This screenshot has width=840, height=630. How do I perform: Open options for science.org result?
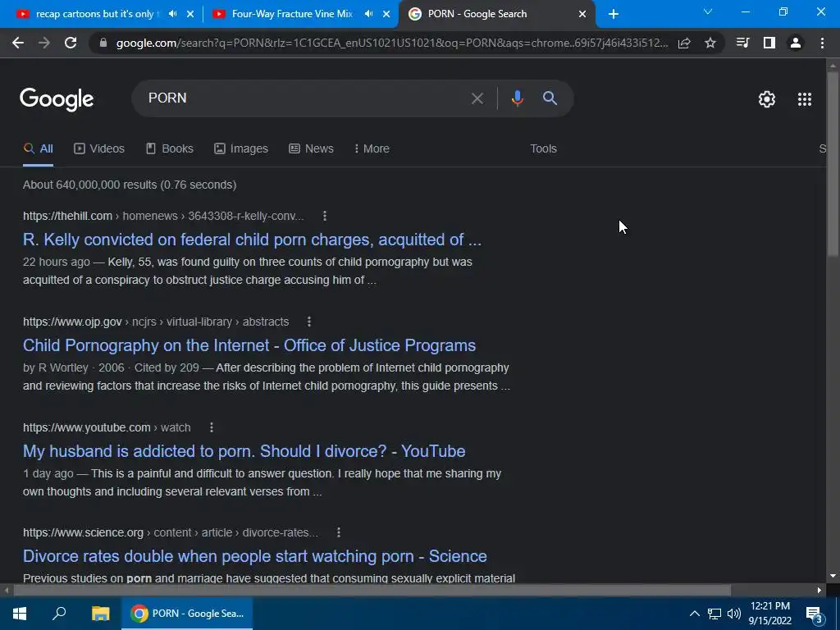point(339,532)
